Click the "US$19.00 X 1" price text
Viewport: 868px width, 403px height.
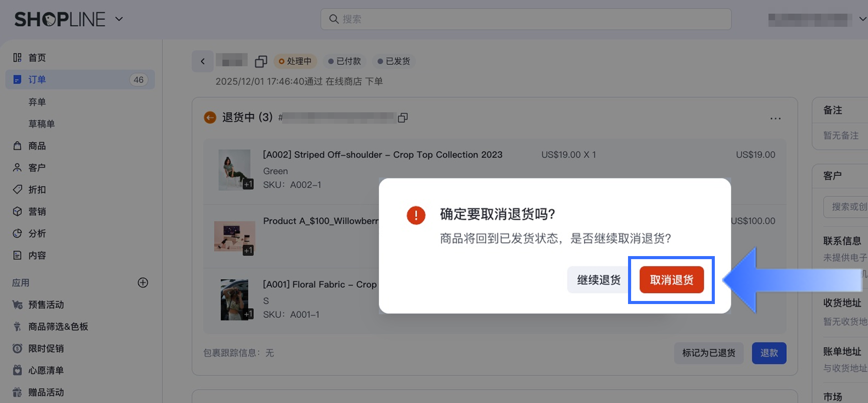569,155
